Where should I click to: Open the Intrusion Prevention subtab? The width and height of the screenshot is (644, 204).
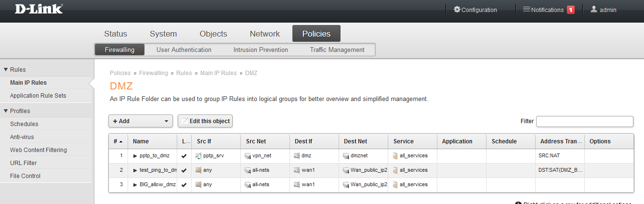[261, 50]
